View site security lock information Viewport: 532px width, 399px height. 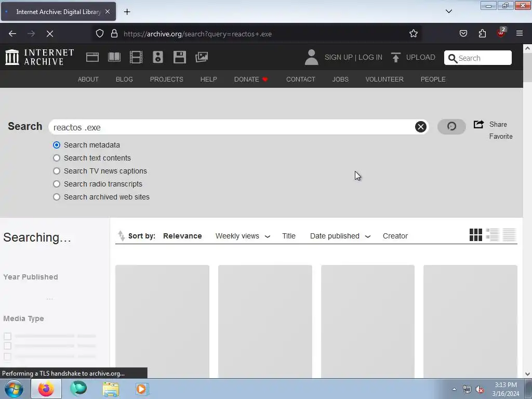coord(114,34)
